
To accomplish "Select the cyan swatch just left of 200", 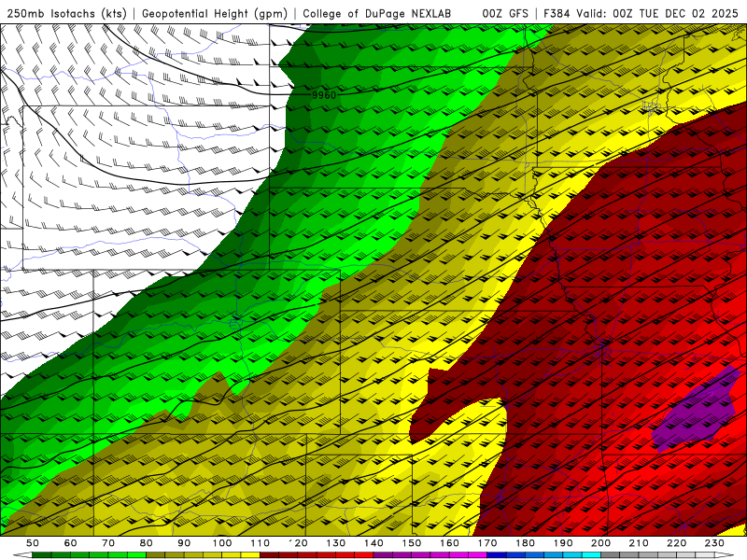I will (x=591, y=555).
